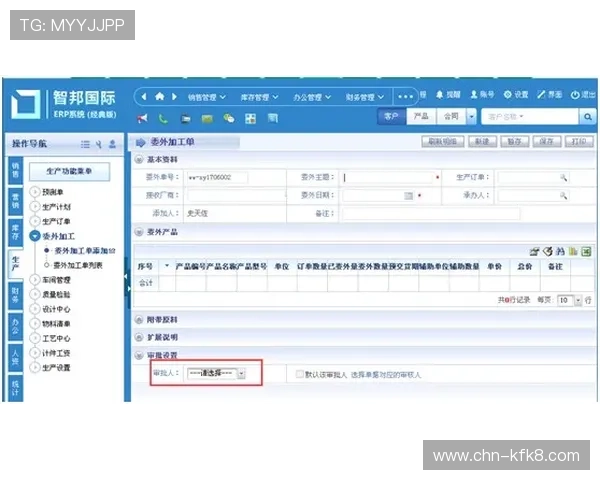
Task: Click the 生产功能菜单 button
Action: (x=69, y=171)
